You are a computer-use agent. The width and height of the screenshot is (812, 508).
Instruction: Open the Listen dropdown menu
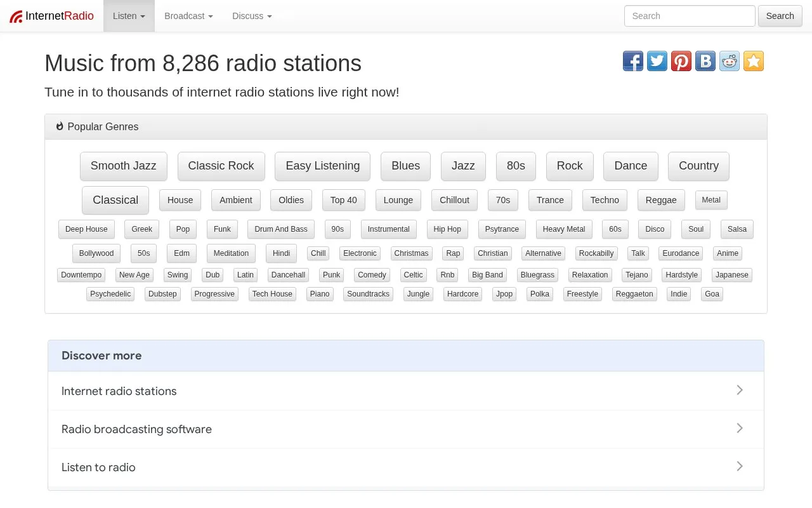click(129, 16)
